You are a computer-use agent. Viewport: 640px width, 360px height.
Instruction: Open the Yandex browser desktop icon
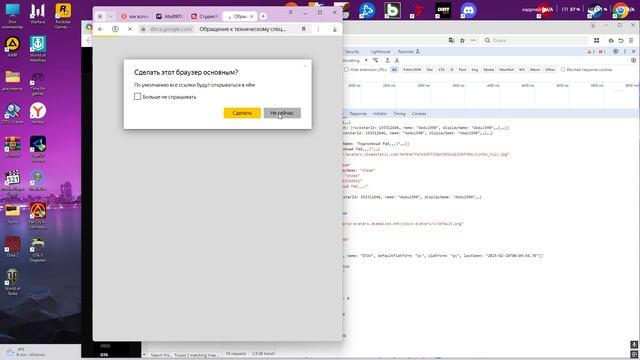coord(38,113)
